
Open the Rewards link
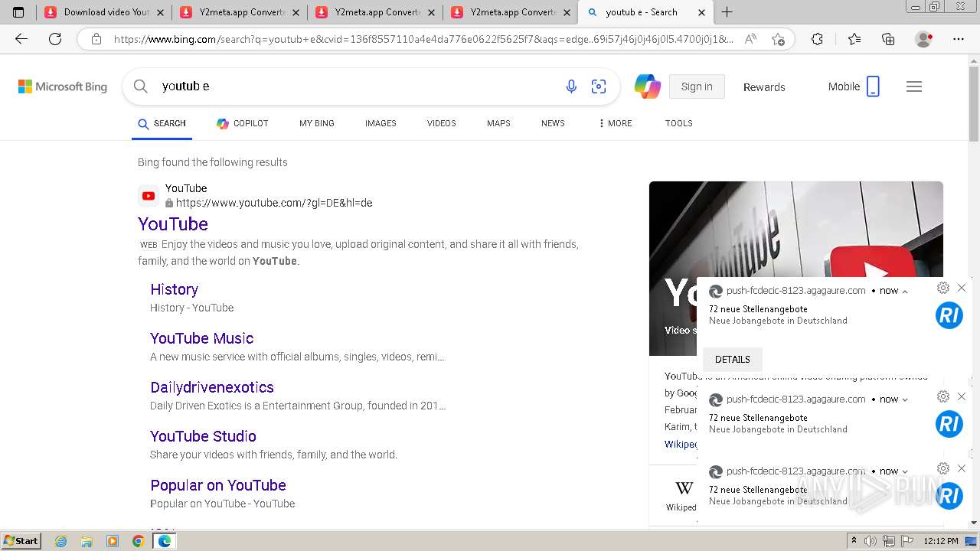764,87
